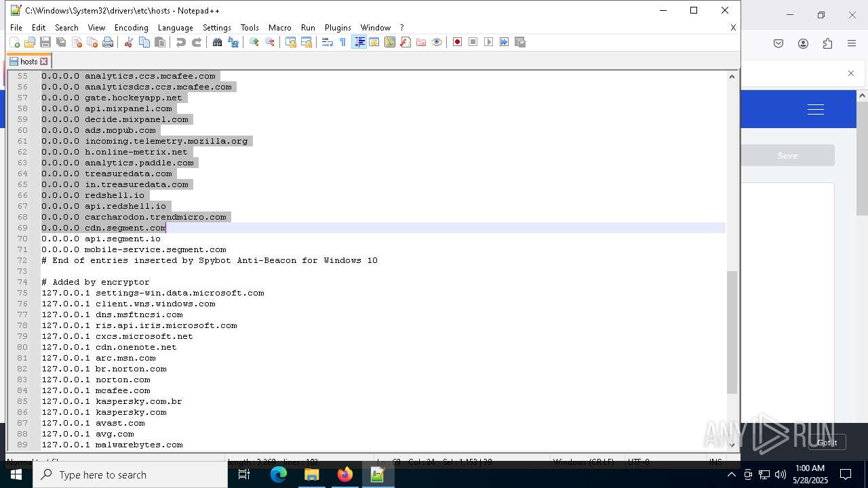Click the user-defined language dialog icon

(374, 42)
